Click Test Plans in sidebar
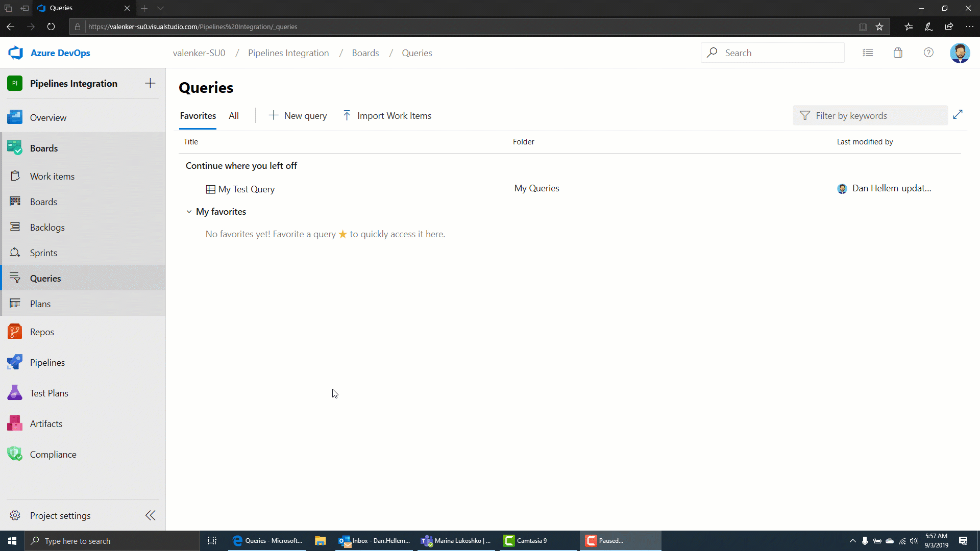The image size is (980, 551). click(x=49, y=393)
